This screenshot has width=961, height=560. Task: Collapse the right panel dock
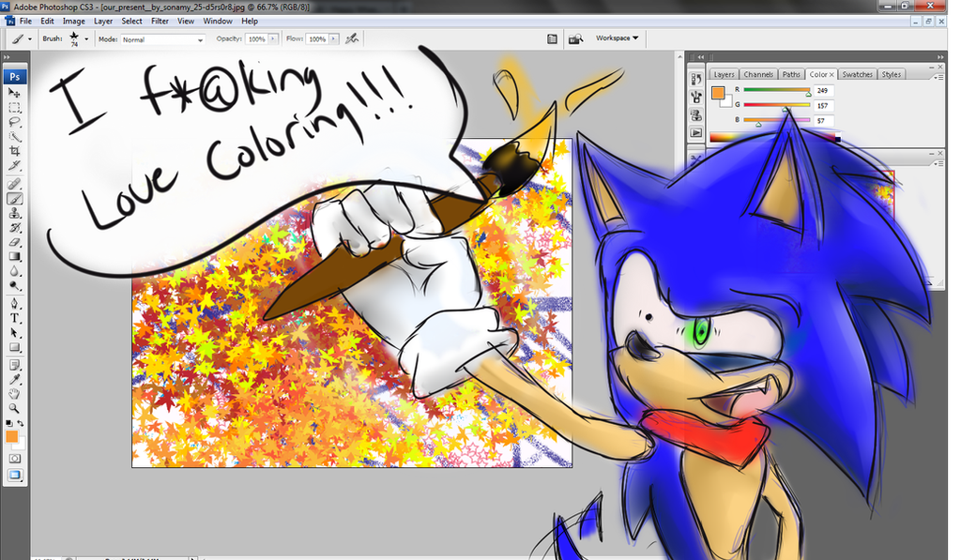click(940, 57)
